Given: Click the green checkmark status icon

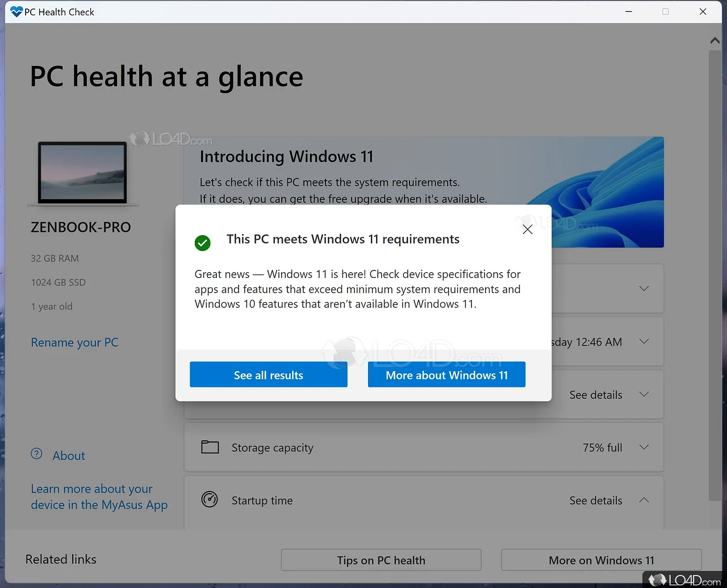Looking at the screenshot, I should pyautogui.click(x=203, y=243).
